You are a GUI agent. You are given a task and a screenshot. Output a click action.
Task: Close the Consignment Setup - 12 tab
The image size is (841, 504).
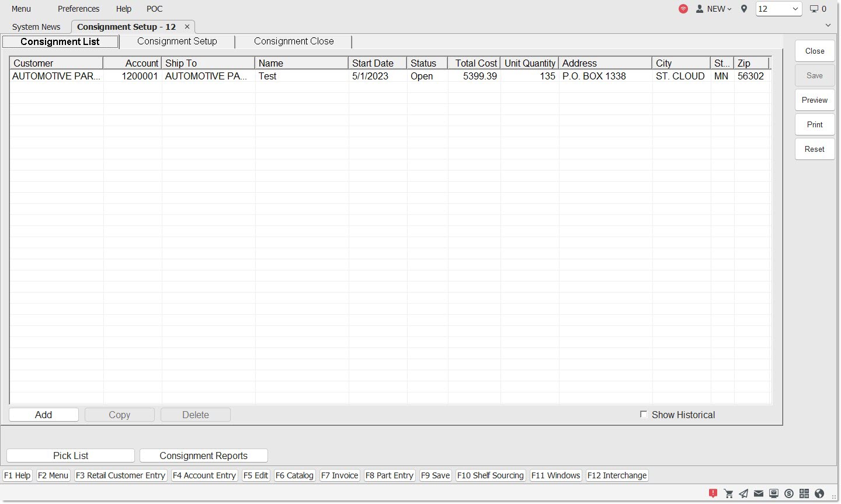[187, 27]
